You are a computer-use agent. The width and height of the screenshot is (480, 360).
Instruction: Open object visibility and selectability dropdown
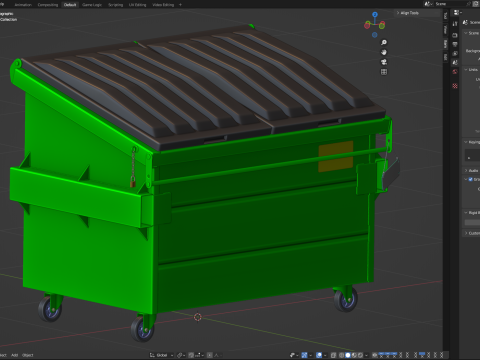293,355
